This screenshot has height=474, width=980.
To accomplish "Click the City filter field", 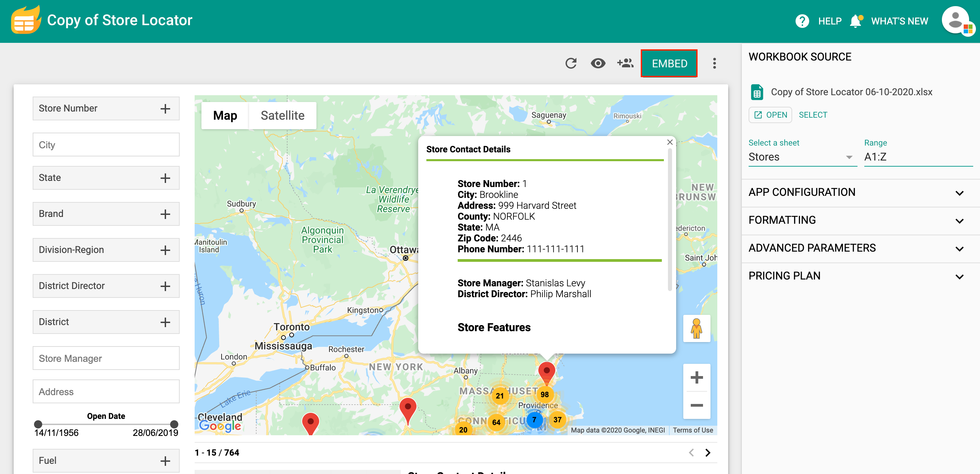I will pyautogui.click(x=106, y=145).
